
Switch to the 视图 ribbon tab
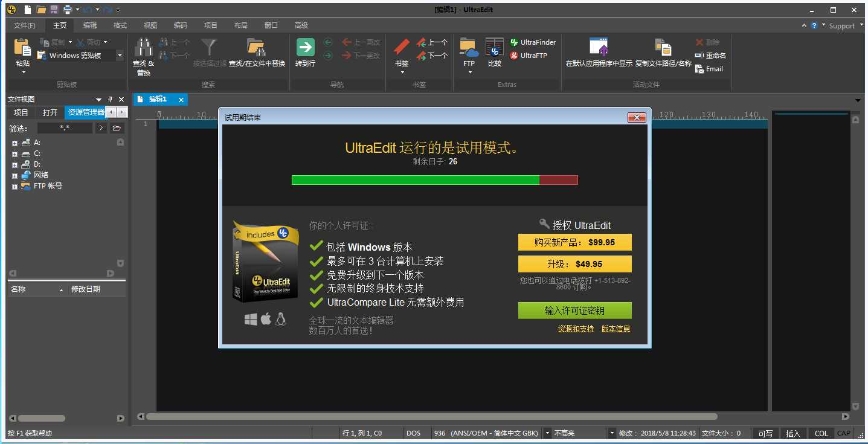[150, 25]
